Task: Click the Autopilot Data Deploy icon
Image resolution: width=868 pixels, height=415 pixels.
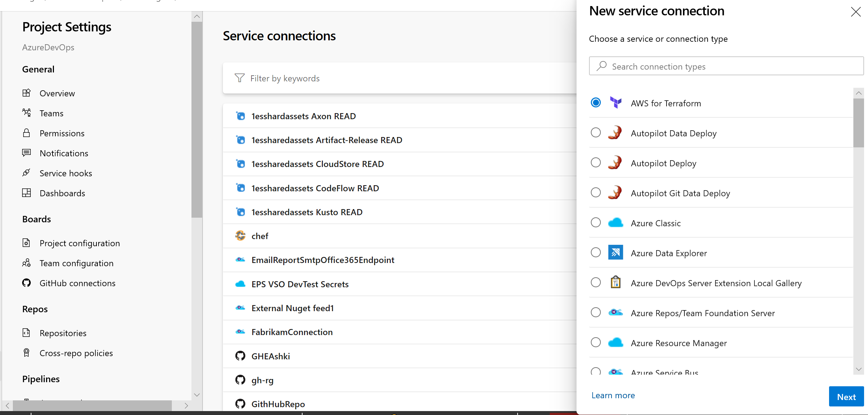Action: 615,133
